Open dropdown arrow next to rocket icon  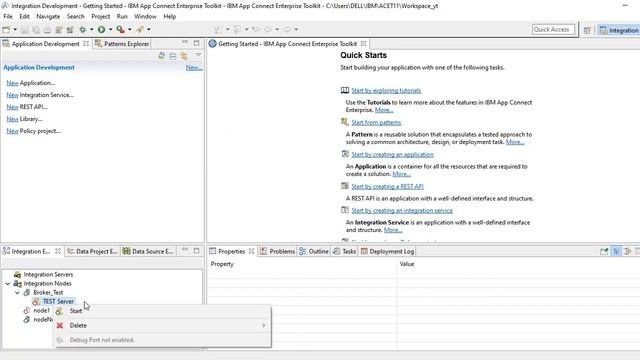pyautogui.click(x=149, y=29)
